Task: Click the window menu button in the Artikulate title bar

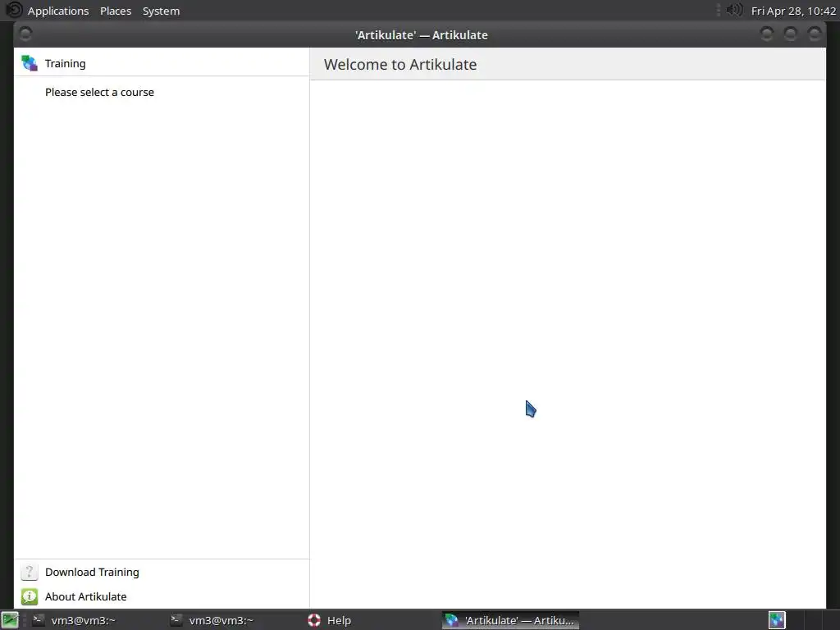Action: click(25, 34)
